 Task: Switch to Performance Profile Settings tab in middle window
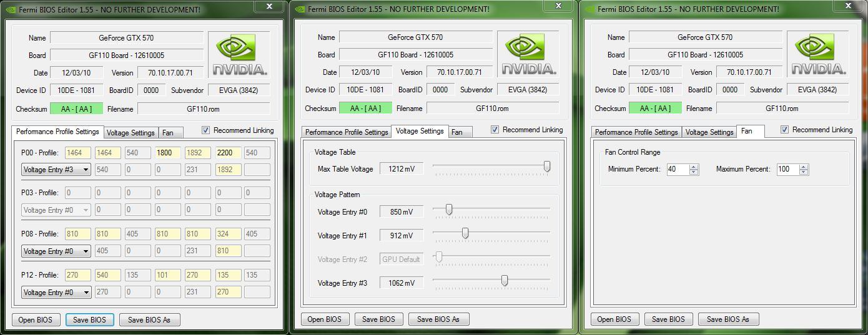tap(347, 132)
